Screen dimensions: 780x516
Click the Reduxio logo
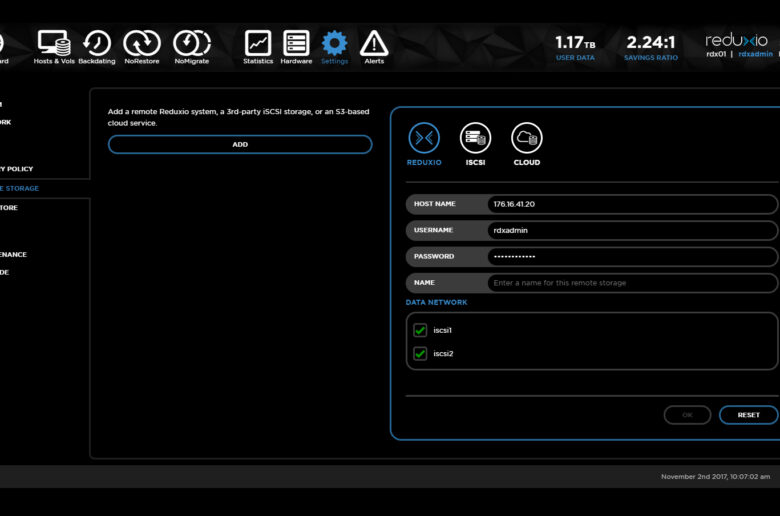[x=736, y=40]
